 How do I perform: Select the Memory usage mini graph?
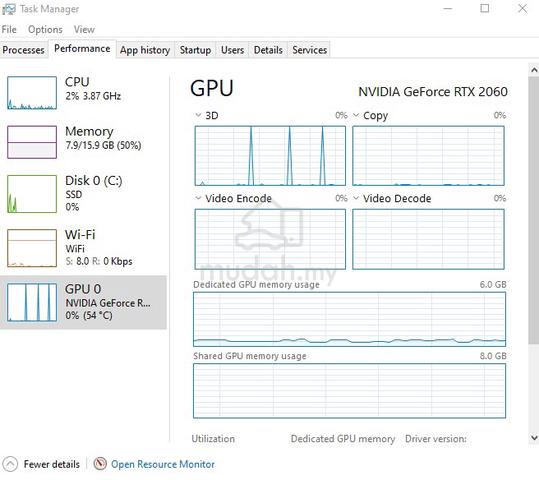[x=32, y=142]
